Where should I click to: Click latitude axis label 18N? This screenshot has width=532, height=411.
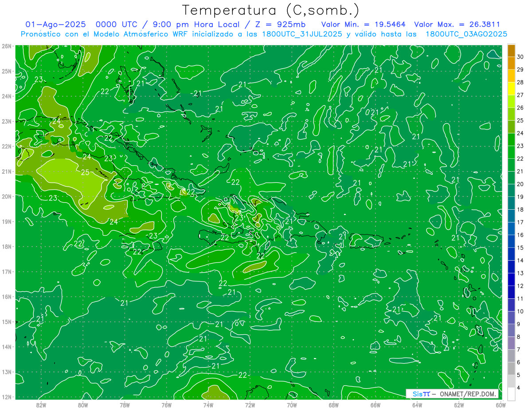pyautogui.click(x=7, y=247)
